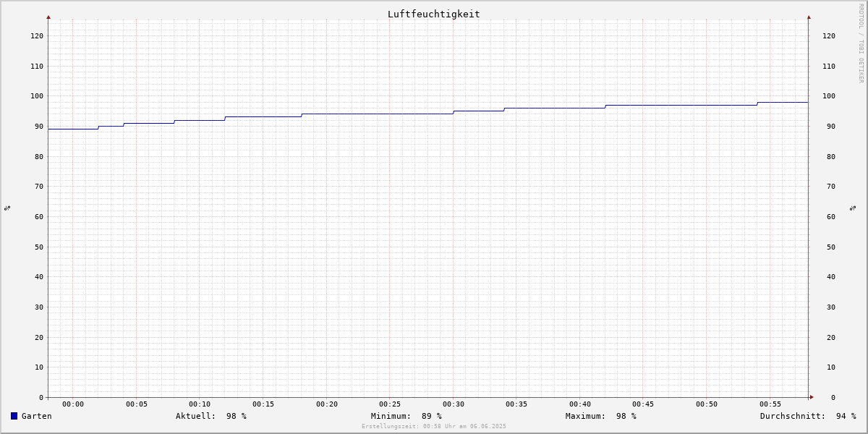This screenshot has height=434, width=868.
Task: Click the 90 label on left y-axis
Action: (39, 127)
